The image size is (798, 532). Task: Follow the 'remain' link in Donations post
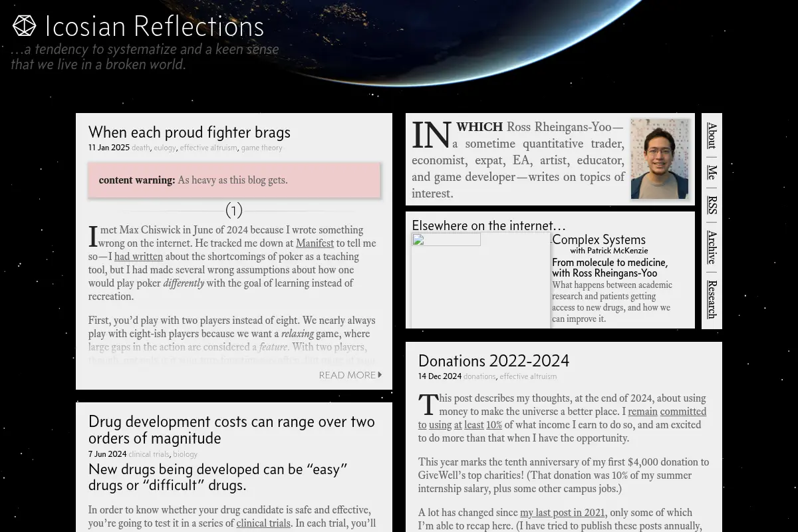coord(642,412)
